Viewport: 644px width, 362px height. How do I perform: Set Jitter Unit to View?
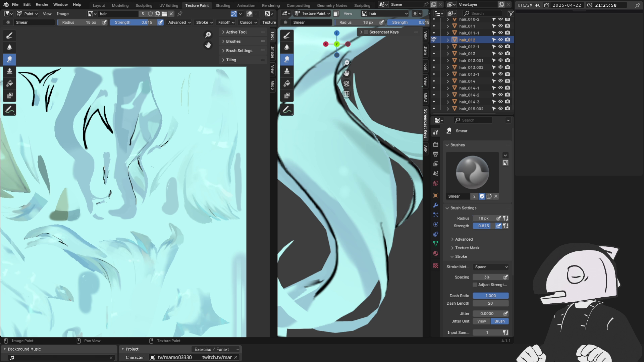[481, 321]
